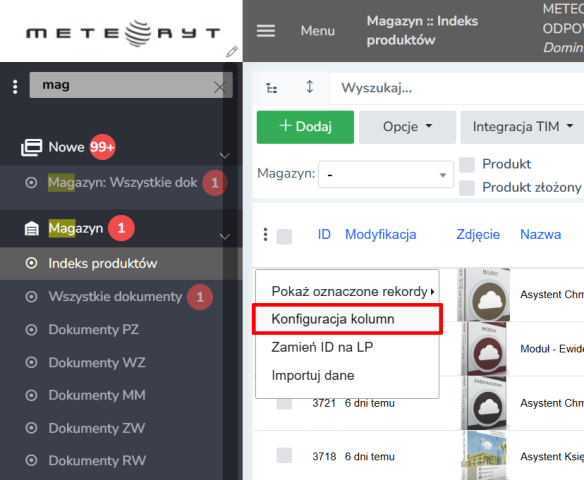This screenshot has height=480, width=584.
Task: Click bullet icon next to Dokumenty ZW
Action: [x=31, y=428]
